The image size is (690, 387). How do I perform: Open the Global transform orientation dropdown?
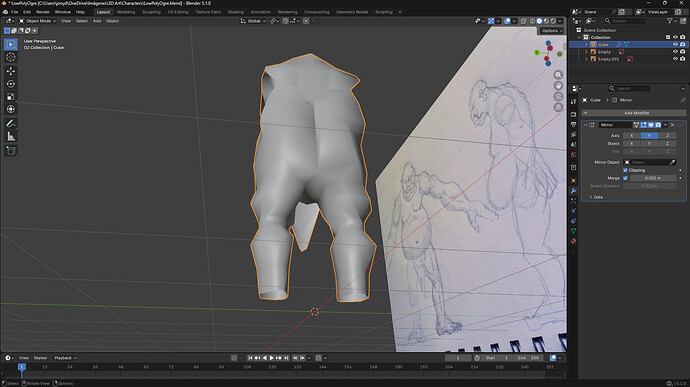(253, 21)
